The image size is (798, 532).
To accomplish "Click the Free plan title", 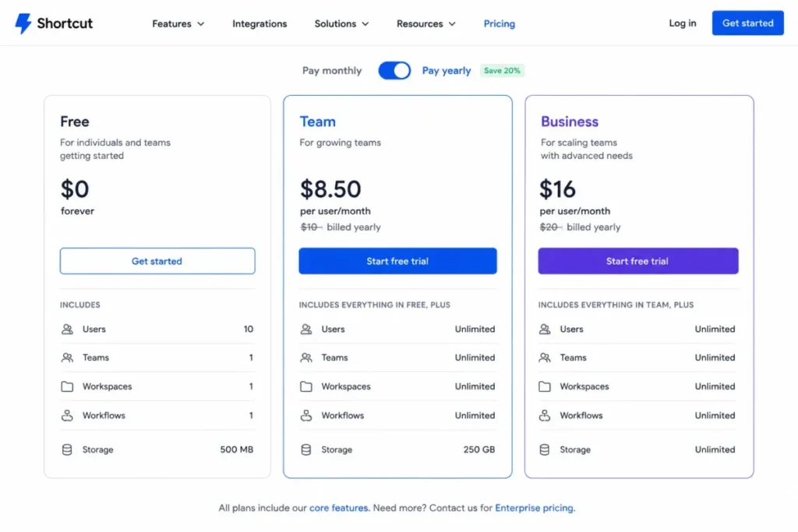I will [74, 122].
